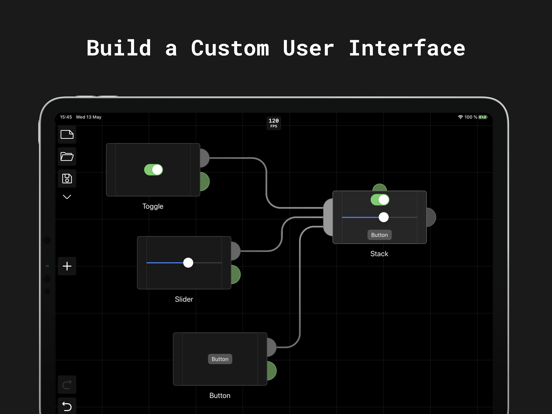Click the Slider node label

(x=184, y=299)
